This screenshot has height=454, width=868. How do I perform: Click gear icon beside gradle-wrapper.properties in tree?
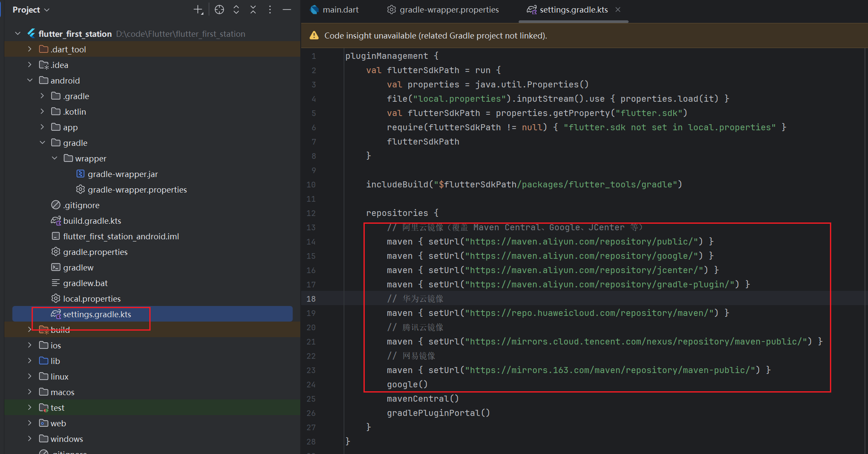(x=80, y=189)
